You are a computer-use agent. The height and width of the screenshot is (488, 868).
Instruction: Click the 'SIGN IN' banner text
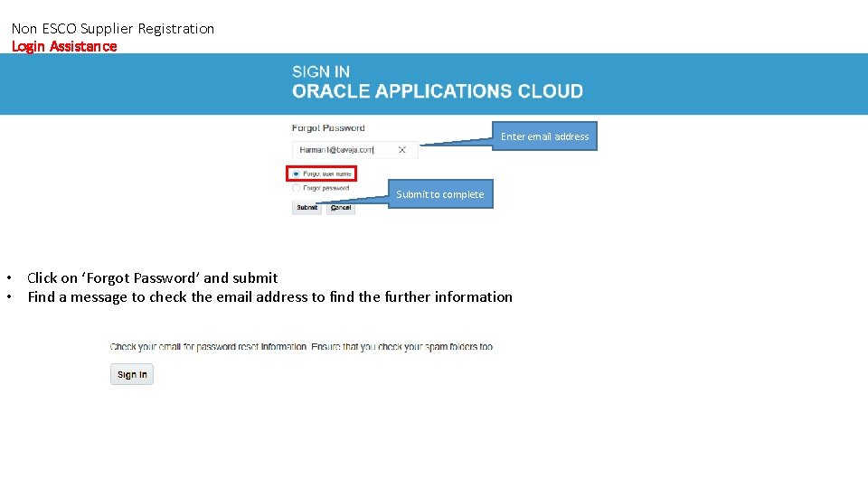320,71
